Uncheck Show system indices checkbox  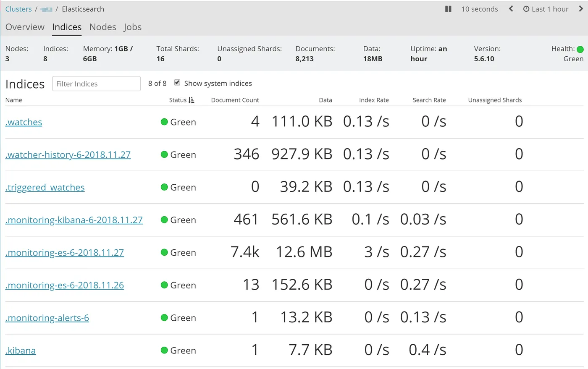tap(177, 83)
